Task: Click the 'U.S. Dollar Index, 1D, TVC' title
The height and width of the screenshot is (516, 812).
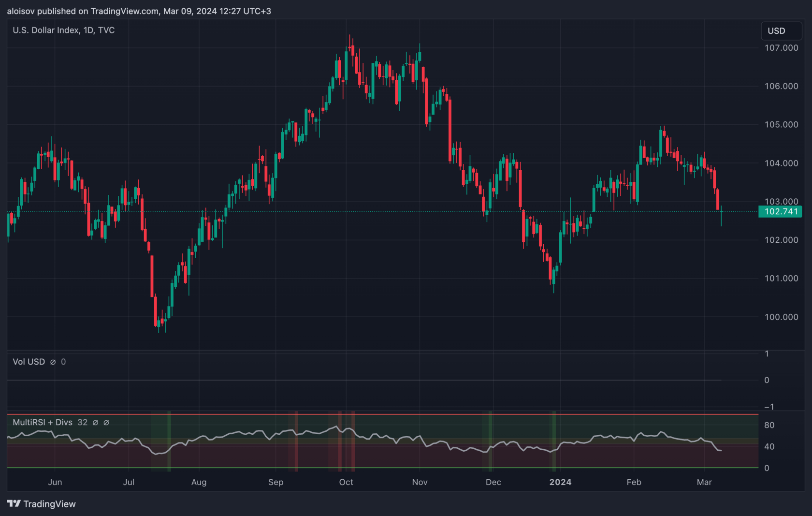Action: pyautogui.click(x=63, y=30)
